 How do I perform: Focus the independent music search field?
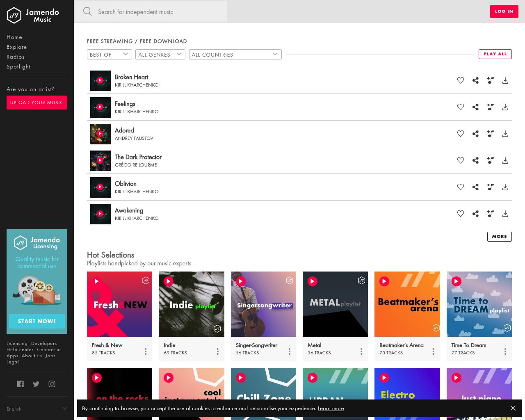pos(151,11)
